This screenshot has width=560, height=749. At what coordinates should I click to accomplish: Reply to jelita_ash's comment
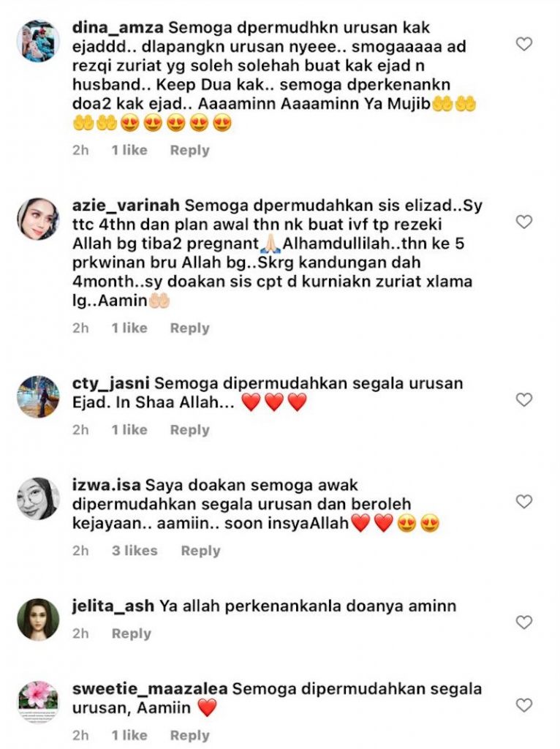132,633
